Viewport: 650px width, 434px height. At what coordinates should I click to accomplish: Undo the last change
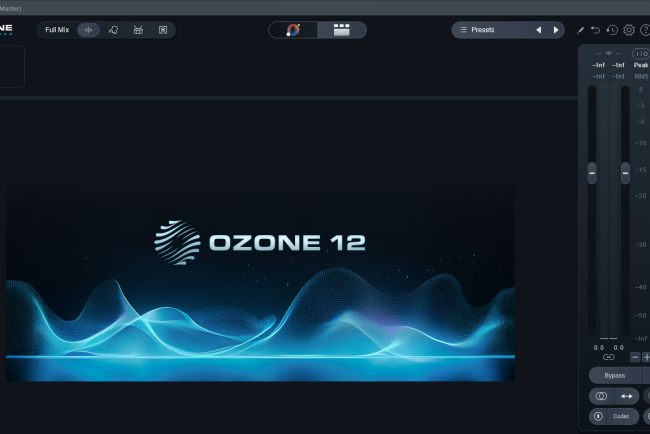(595, 30)
